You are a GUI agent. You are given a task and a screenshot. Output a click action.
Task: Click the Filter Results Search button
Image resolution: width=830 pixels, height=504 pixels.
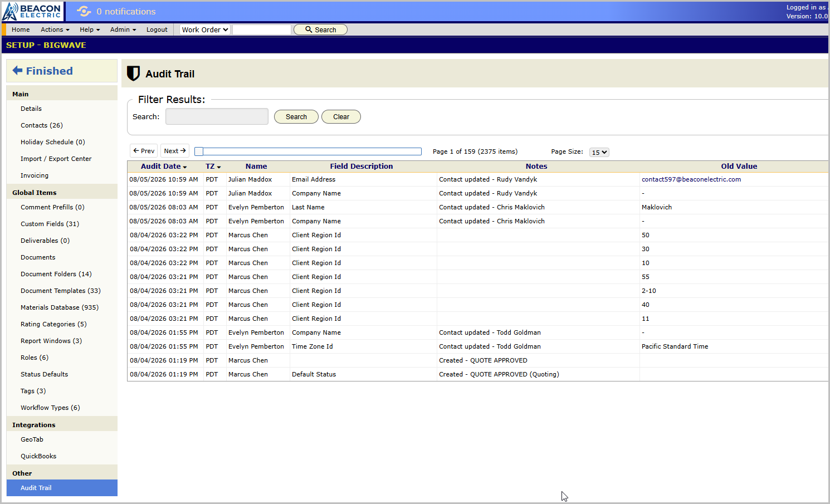(296, 116)
